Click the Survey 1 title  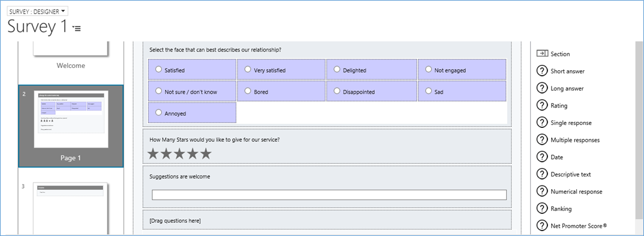pos(37,27)
